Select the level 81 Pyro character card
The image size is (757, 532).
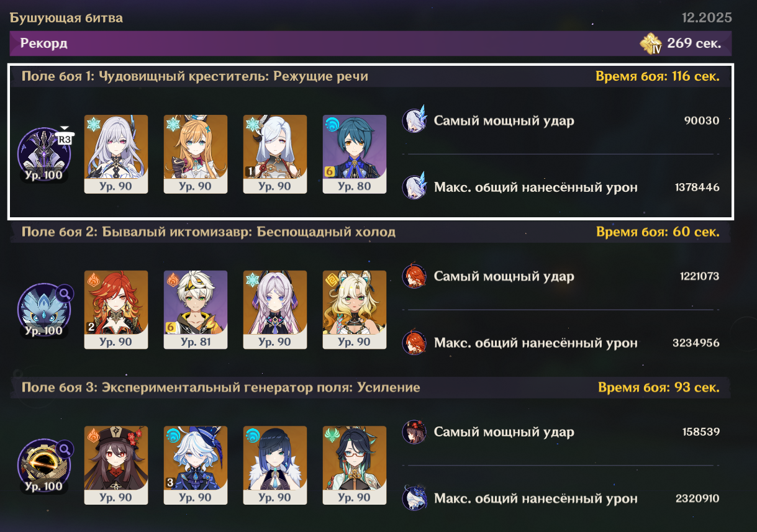click(196, 310)
